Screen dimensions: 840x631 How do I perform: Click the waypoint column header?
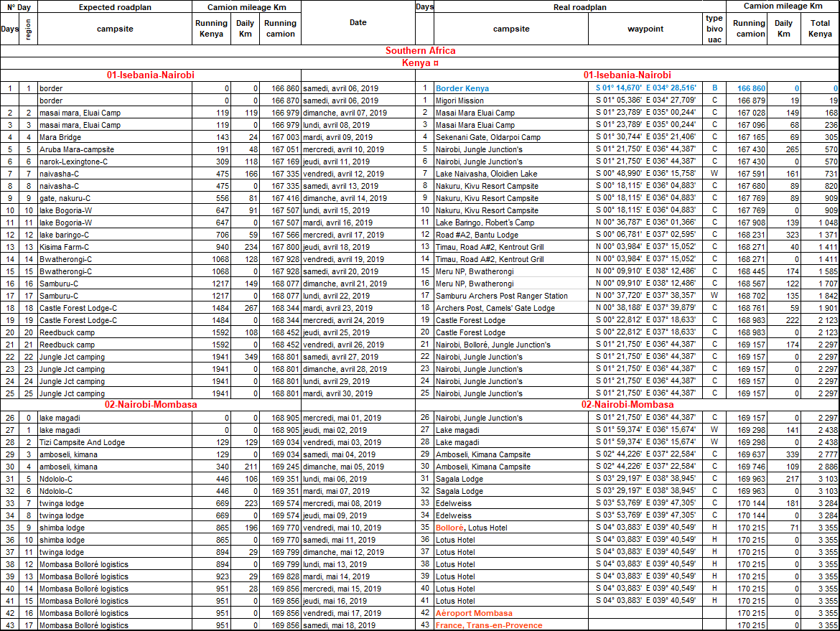tap(645, 29)
